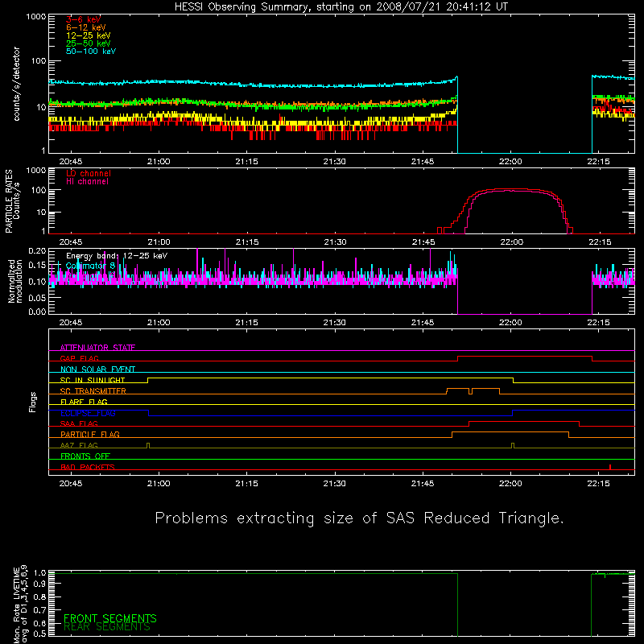Click the red bad-packets tick mark near 22:15
The width and height of the screenshot is (644, 644).
[x=610, y=467]
